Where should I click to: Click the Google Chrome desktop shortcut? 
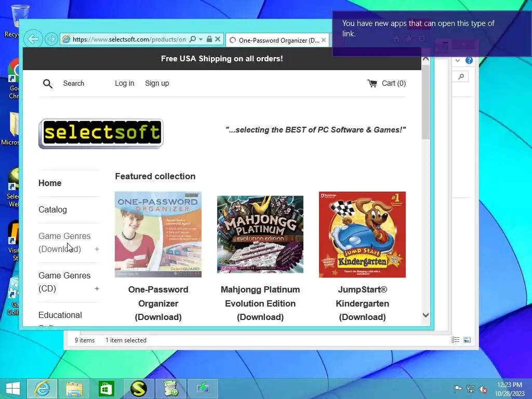pyautogui.click(x=14, y=79)
